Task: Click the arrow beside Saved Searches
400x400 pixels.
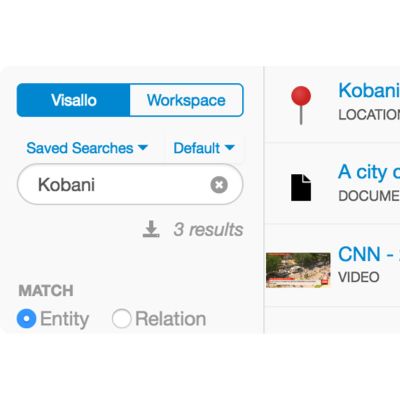Action: [x=143, y=147]
